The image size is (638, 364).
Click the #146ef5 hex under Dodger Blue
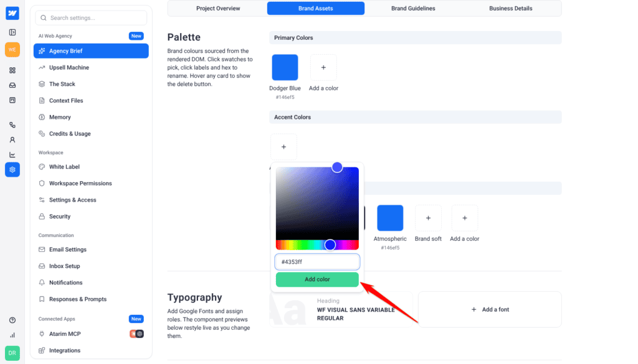285,97
